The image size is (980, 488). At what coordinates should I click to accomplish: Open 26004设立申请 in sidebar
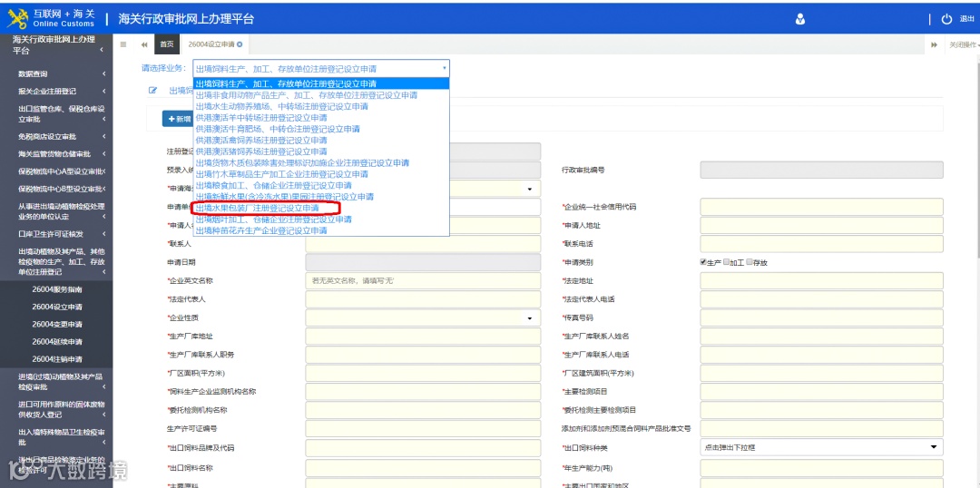57,307
